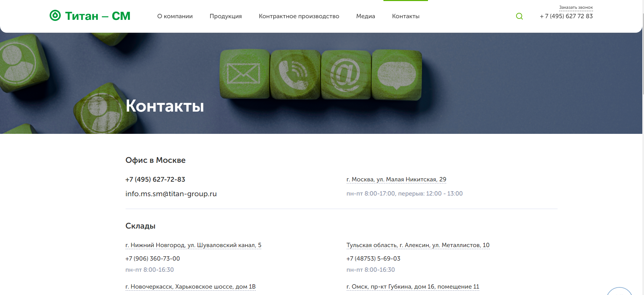Click warehouse phone +7 (906) 360-73-00

(153, 259)
